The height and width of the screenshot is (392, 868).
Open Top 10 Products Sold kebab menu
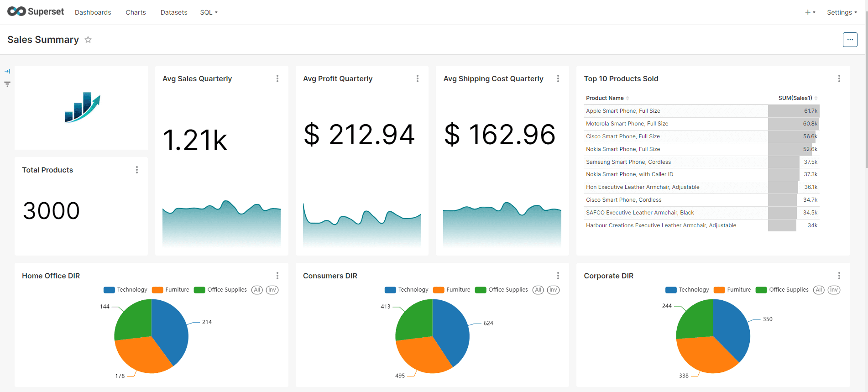(839, 78)
